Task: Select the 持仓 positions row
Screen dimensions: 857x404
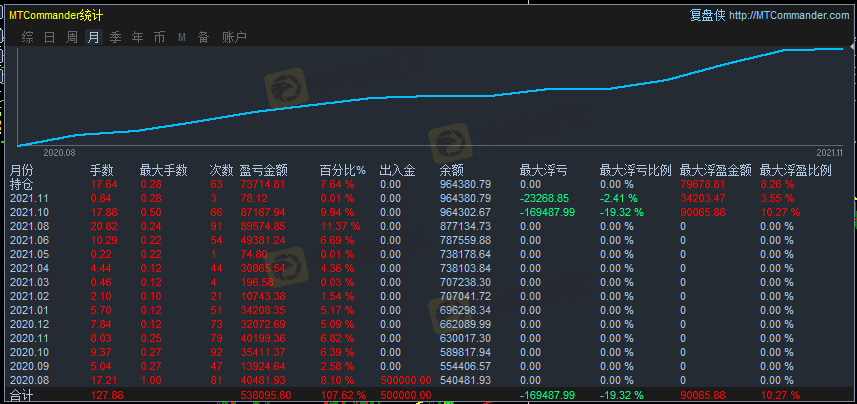Action: [21, 184]
